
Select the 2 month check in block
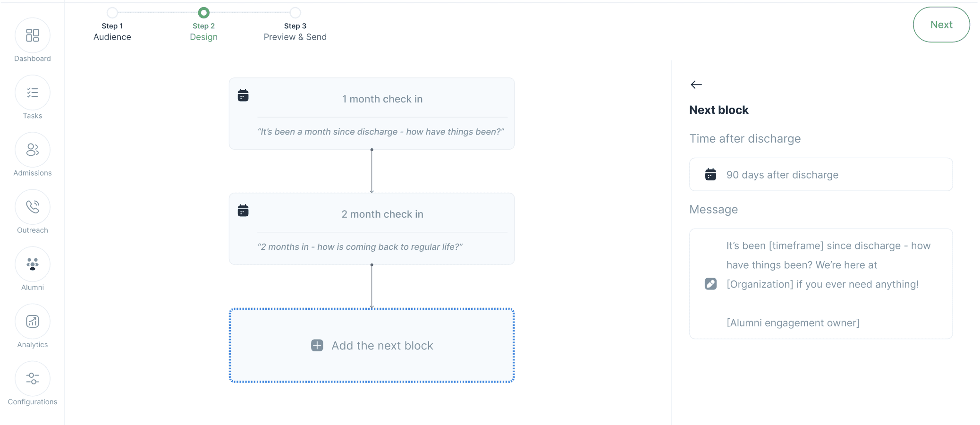pos(372,229)
